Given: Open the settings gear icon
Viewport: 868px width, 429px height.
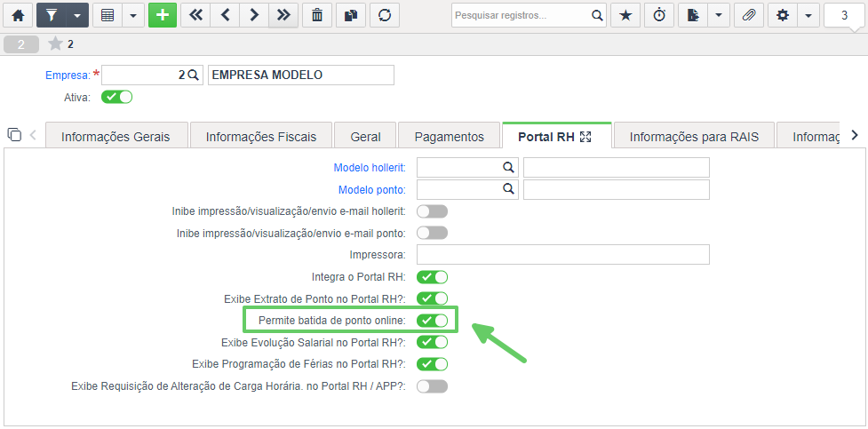Looking at the screenshot, I should [x=783, y=15].
